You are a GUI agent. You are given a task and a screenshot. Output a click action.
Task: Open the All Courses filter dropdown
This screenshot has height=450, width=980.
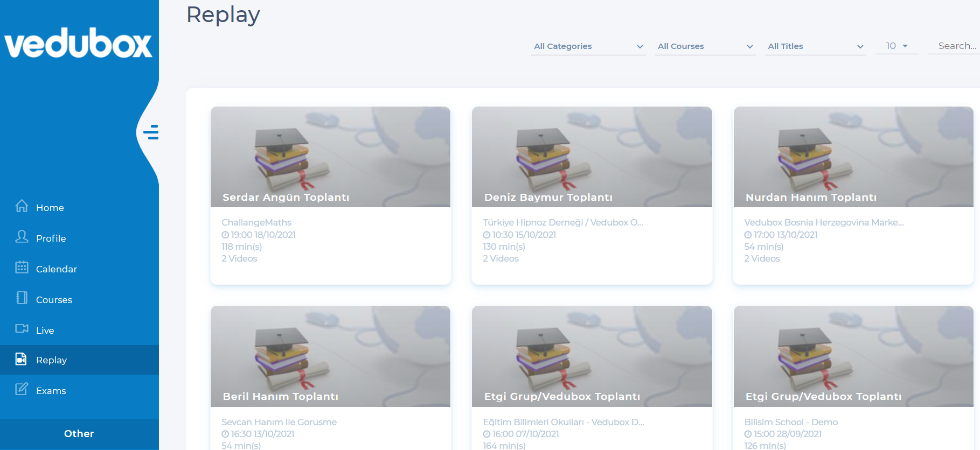(x=705, y=46)
